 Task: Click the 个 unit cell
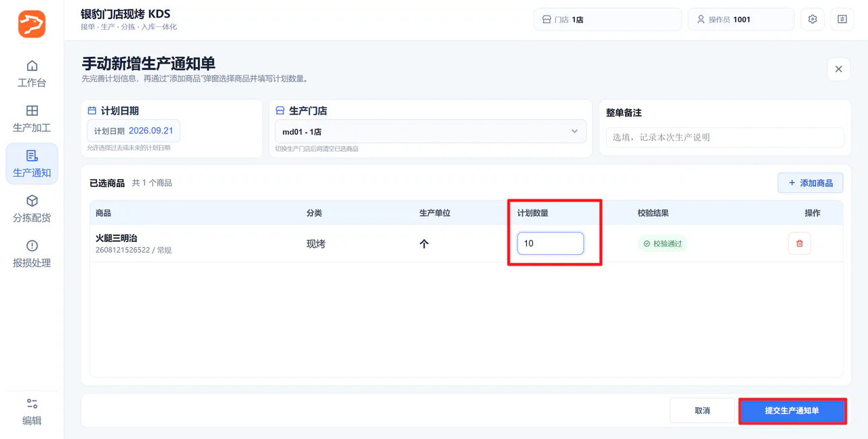point(425,244)
